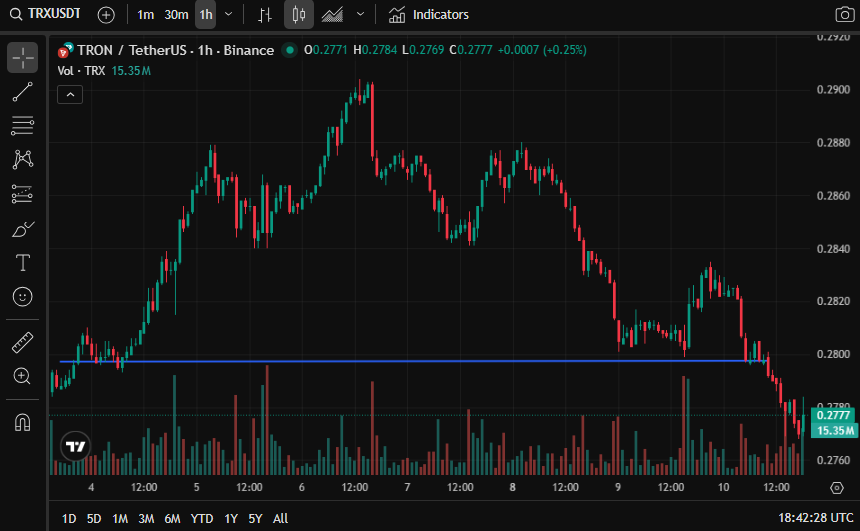The width and height of the screenshot is (860, 531).
Task: Switch to the 1m timeframe
Action: pos(145,15)
